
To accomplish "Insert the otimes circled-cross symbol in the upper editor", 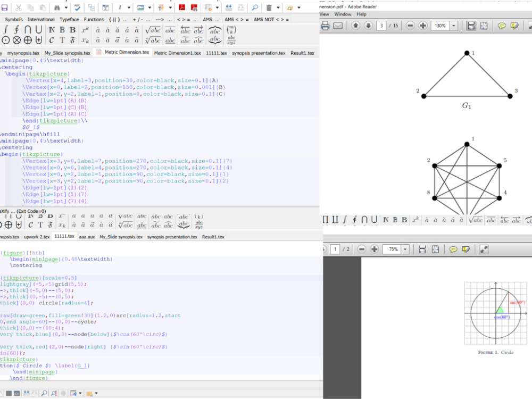I will pos(16,40).
